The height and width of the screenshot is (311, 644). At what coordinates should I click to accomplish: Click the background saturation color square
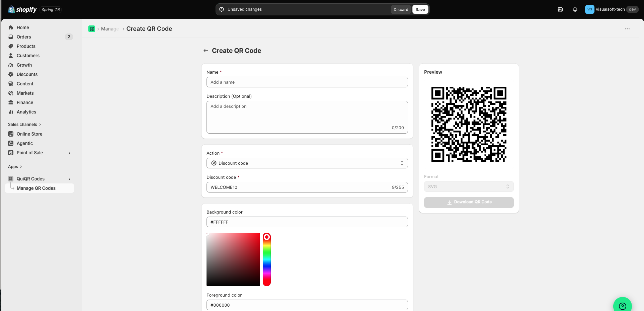click(233, 259)
